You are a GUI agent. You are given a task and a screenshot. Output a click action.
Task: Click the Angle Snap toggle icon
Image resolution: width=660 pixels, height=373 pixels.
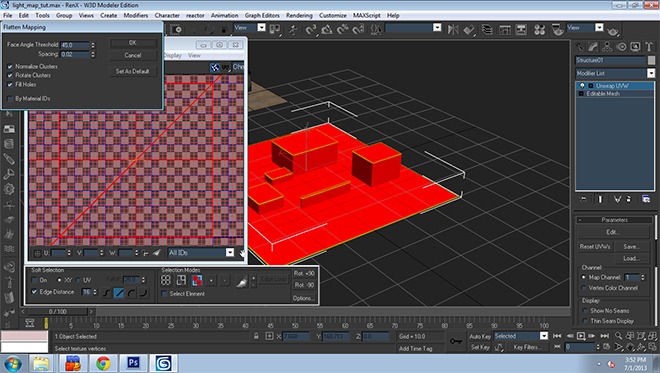tap(326, 29)
